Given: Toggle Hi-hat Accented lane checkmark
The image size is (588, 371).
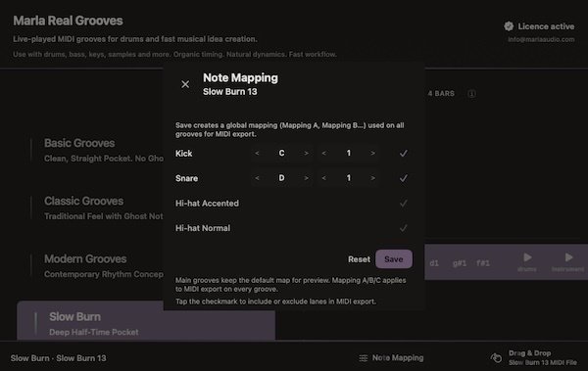Looking at the screenshot, I should [403, 203].
